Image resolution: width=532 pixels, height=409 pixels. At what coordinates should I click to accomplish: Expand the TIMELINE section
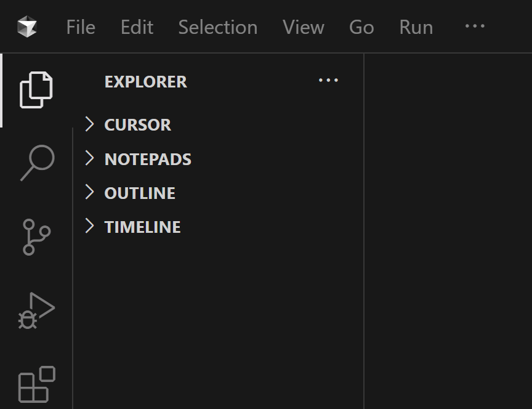pyautogui.click(x=142, y=227)
